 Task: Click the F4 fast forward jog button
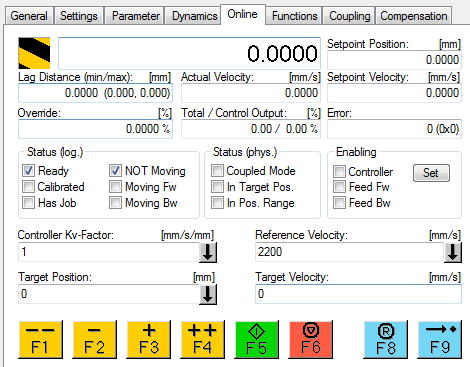[203, 340]
